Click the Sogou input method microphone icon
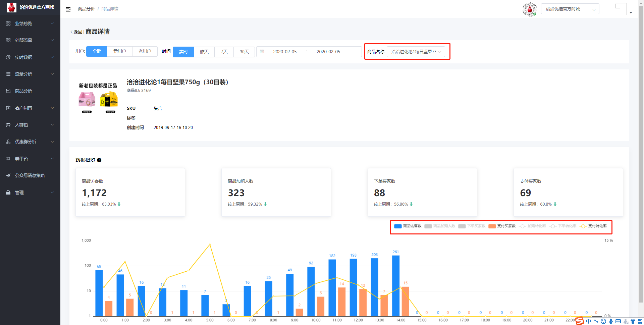This screenshot has width=644, height=325. [611, 321]
